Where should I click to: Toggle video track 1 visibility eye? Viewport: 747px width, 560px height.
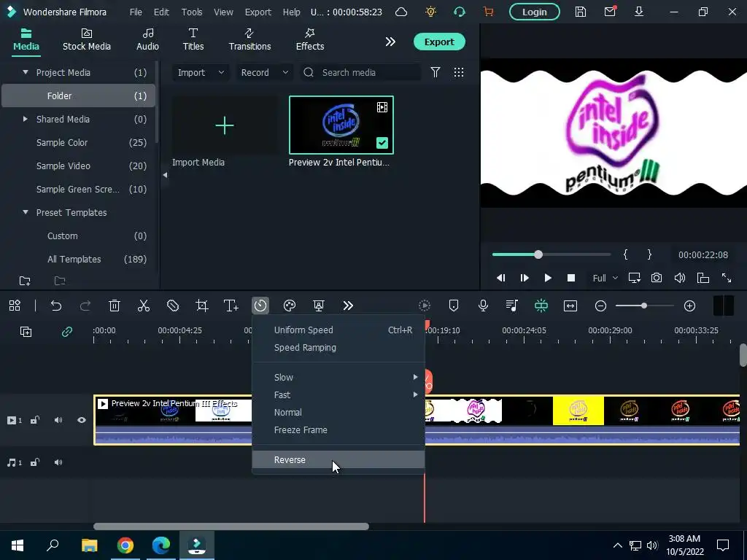pyautogui.click(x=82, y=420)
